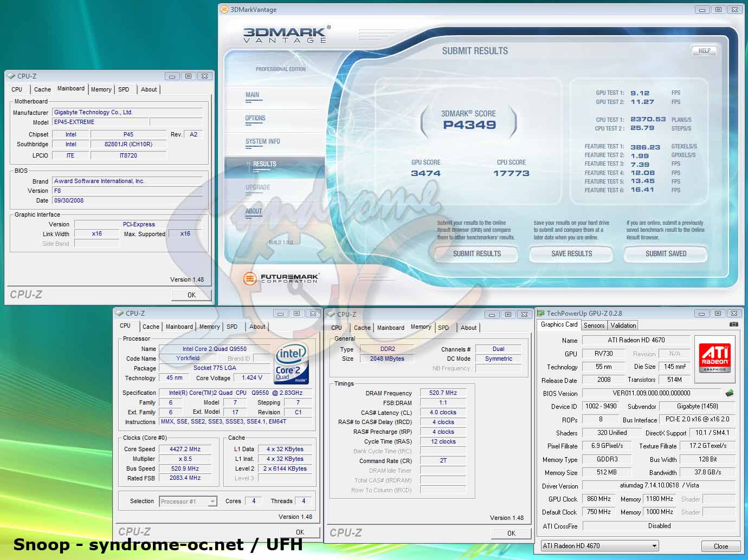Open the ATI Radeon HD 4670 card dropdown
Image resolution: width=748 pixels, height=560 pixels.
coord(599,546)
